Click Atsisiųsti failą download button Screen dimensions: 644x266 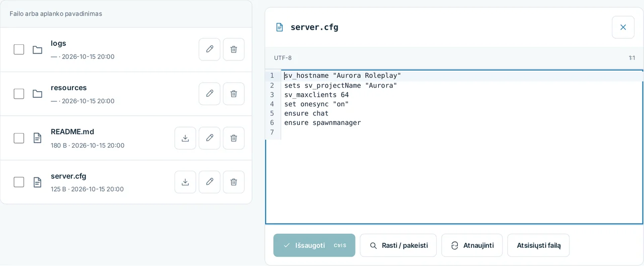coord(538,245)
